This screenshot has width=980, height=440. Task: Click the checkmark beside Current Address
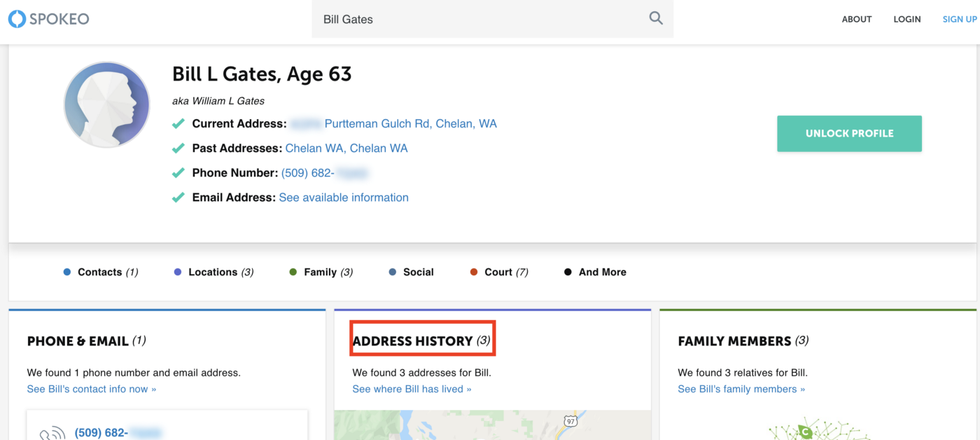pyautogui.click(x=178, y=124)
